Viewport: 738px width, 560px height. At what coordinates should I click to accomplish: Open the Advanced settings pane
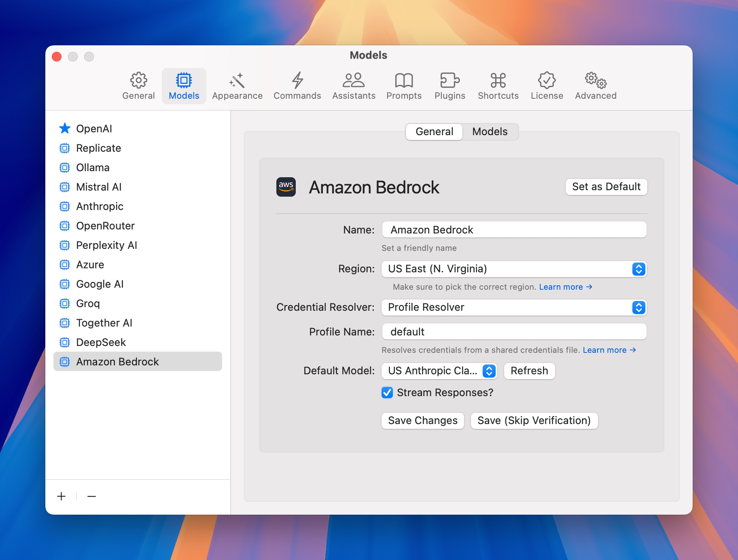596,86
